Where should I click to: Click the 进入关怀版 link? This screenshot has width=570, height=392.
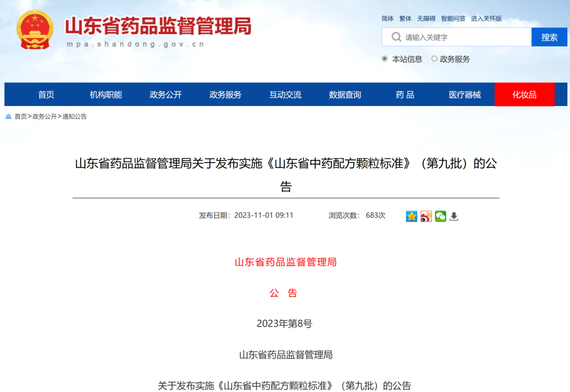pos(486,18)
